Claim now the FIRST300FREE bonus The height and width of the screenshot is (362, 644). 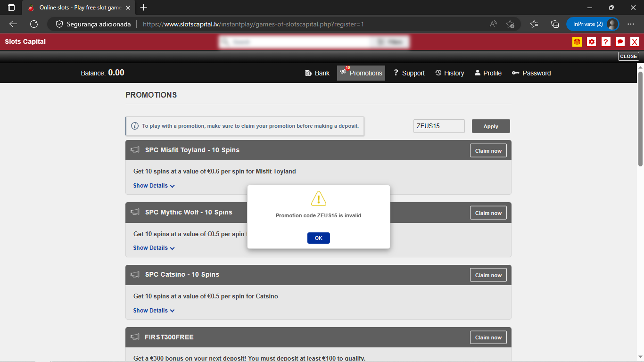[x=488, y=337]
